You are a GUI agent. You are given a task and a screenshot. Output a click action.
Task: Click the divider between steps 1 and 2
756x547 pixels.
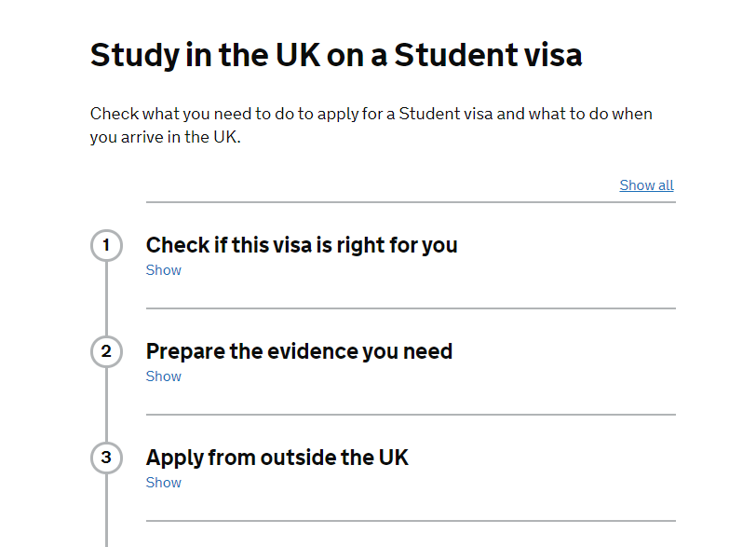(411, 308)
